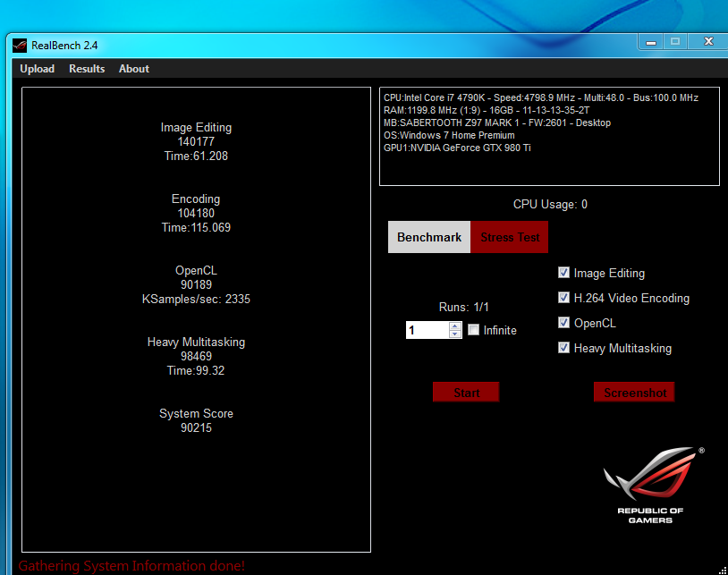Click the Encoding score 104180
The image size is (728, 575).
pos(196,214)
